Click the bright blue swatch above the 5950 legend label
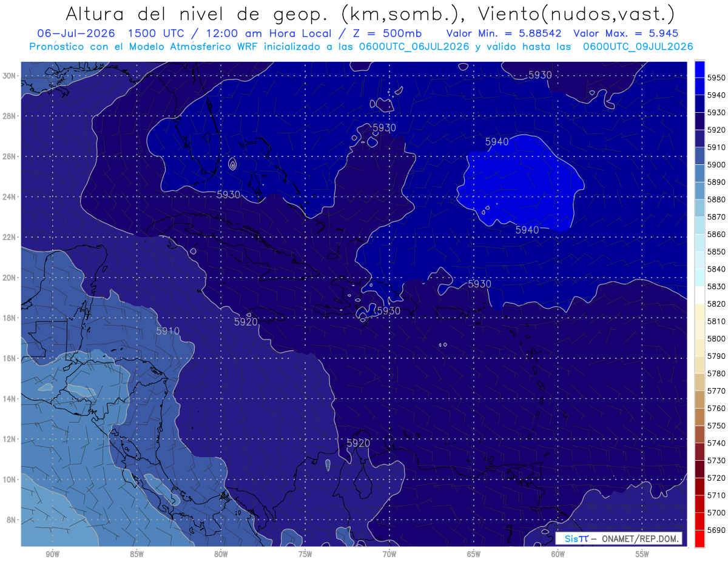 [699, 69]
